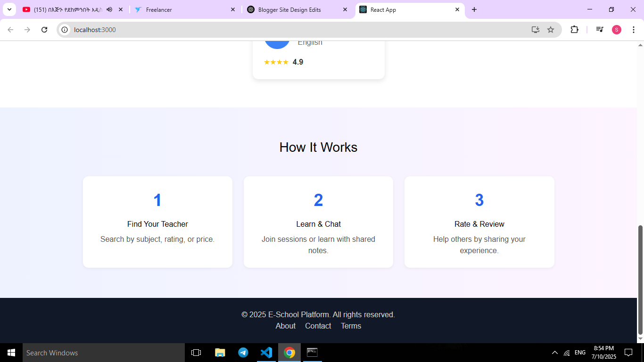Open the Chrome three-dot menu
Screen dimensions: 644x362
pyautogui.click(x=633, y=30)
